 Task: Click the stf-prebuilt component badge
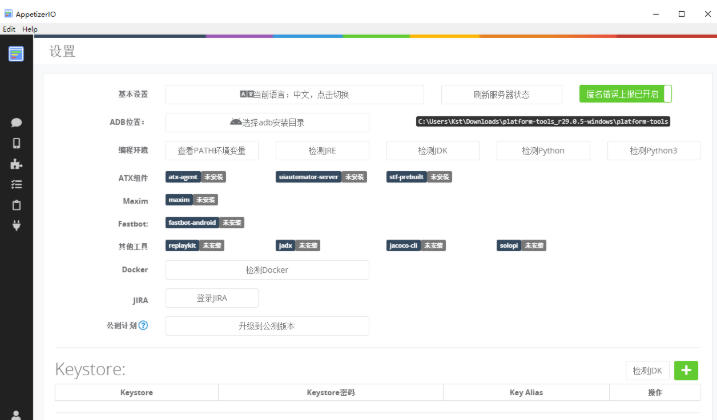[419, 177]
